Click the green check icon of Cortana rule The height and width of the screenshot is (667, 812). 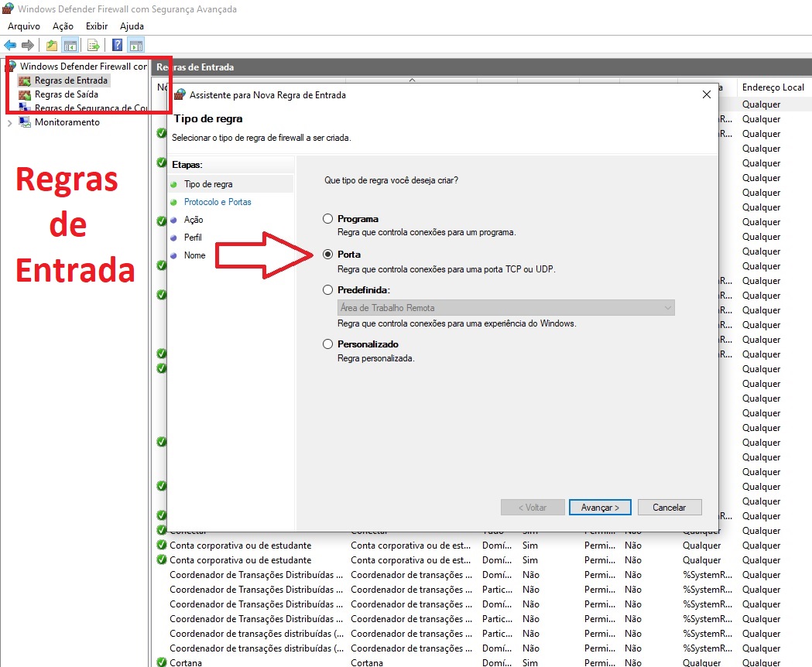(x=162, y=662)
